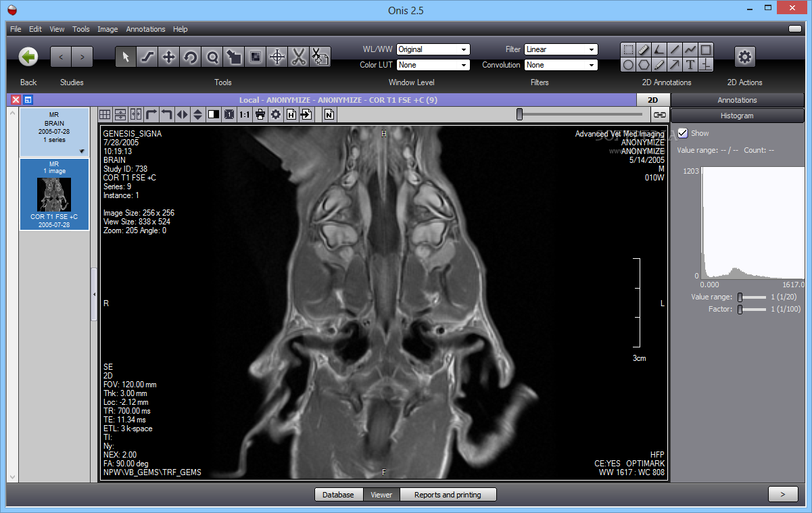
Task: Select the contrast square tool
Action: pyautogui.click(x=256, y=57)
